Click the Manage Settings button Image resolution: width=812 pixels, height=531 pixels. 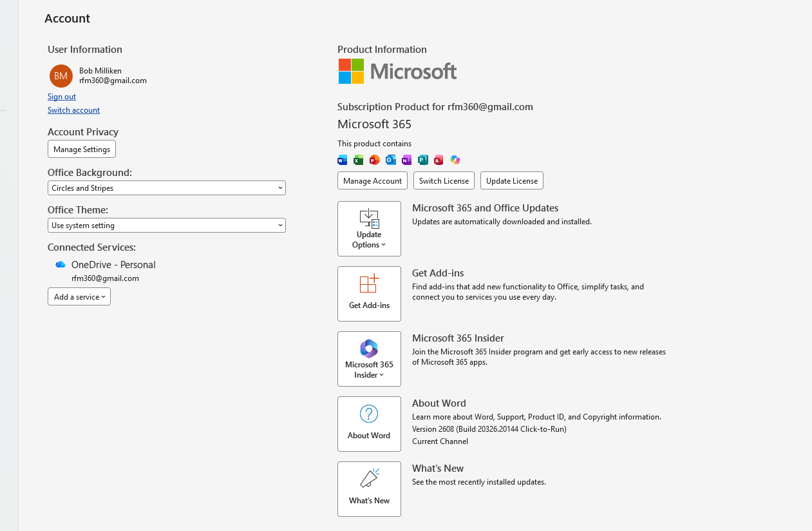coord(82,149)
